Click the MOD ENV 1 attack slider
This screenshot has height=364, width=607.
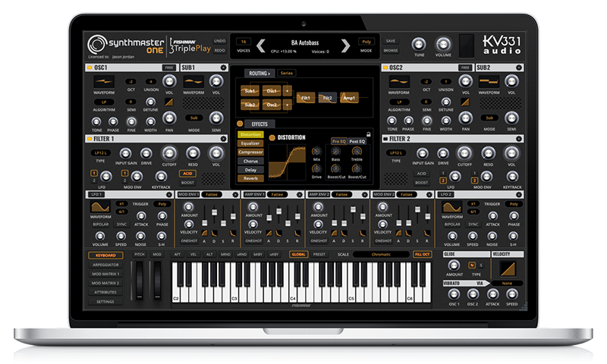[204, 222]
